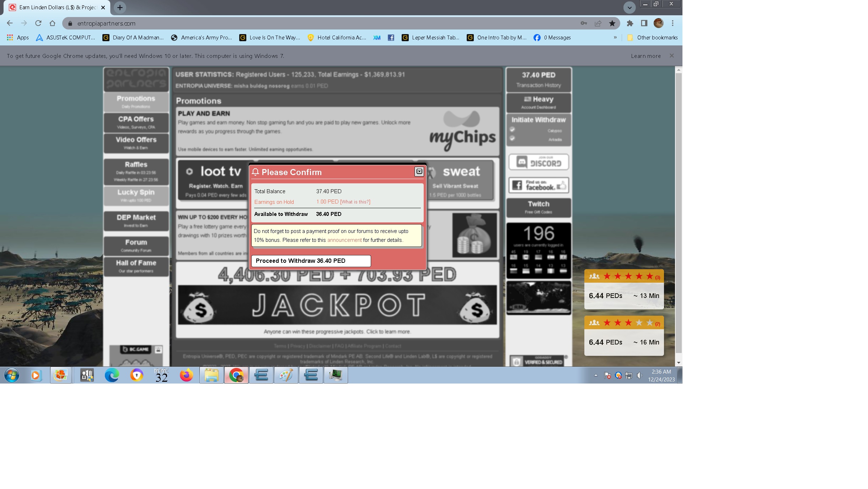Click the browser back arrow

(x=10, y=23)
